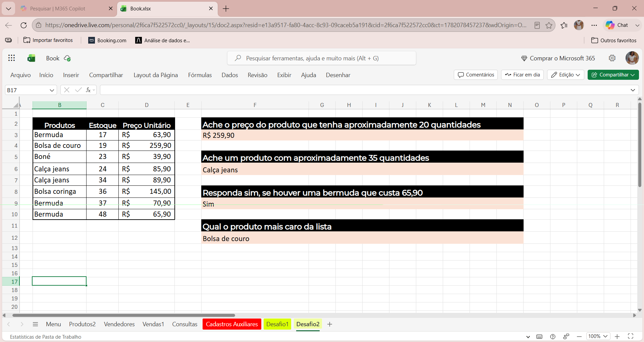Open the Excel account profile picture
This screenshot has width=644, height=342.
click(632, 58)
